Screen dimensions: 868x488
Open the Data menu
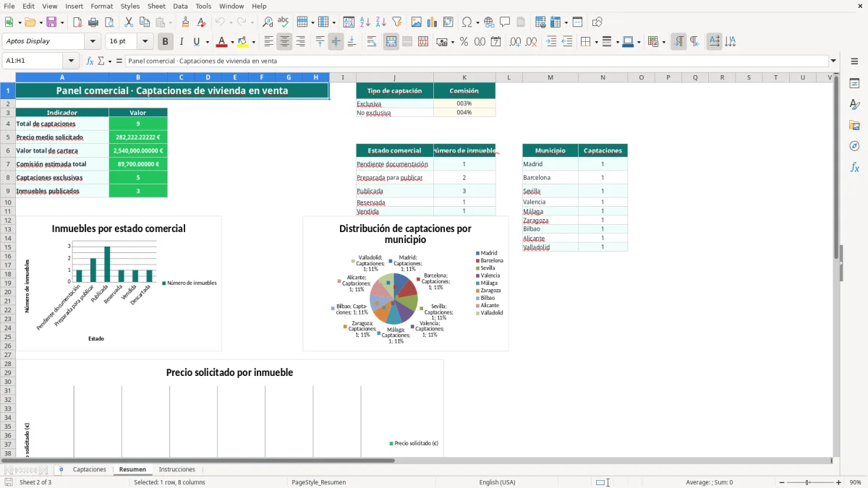click(x=180, y=6)
